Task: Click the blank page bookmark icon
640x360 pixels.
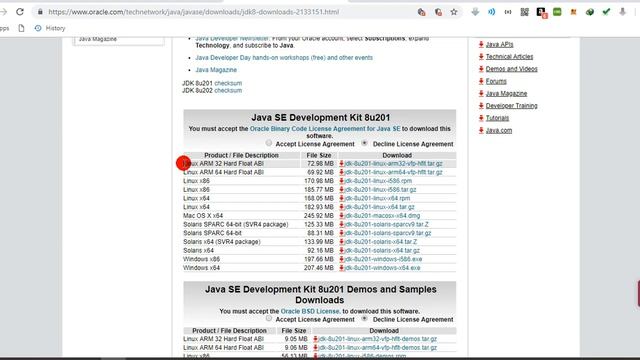Action: [x=21, y=28]
